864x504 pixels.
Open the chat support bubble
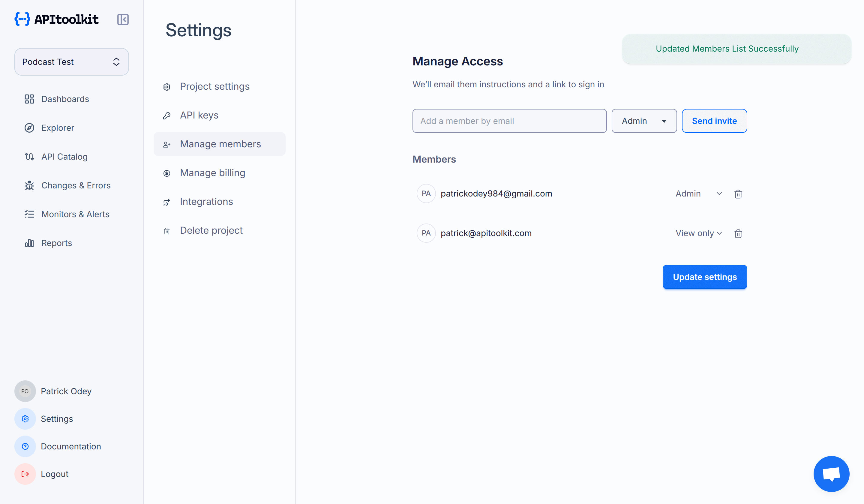[831, 474]
